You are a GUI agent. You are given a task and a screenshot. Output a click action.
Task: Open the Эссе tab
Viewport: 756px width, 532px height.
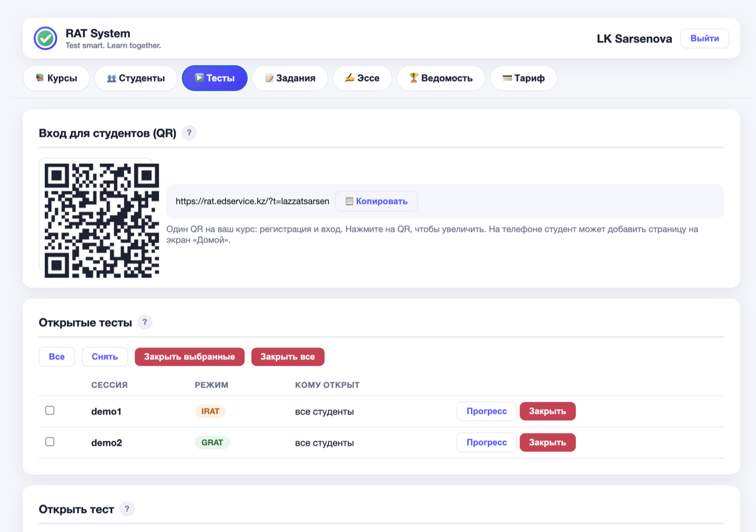362,78
